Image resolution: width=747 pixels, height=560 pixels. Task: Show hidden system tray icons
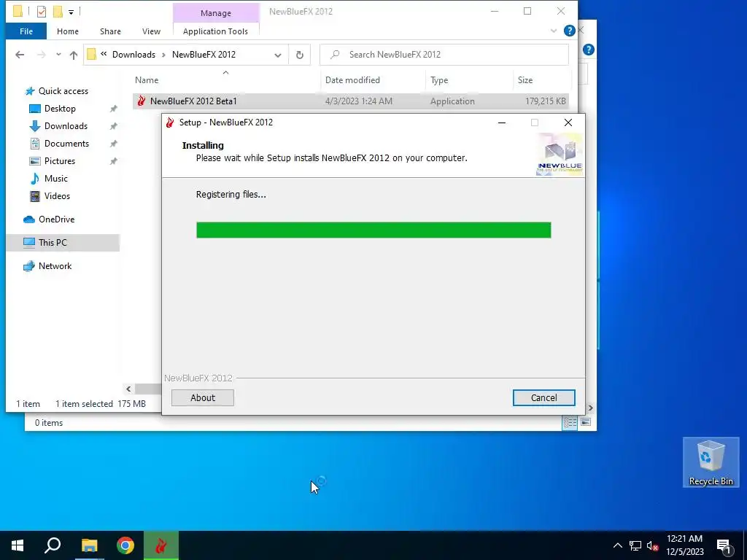[x=617, y=545]
